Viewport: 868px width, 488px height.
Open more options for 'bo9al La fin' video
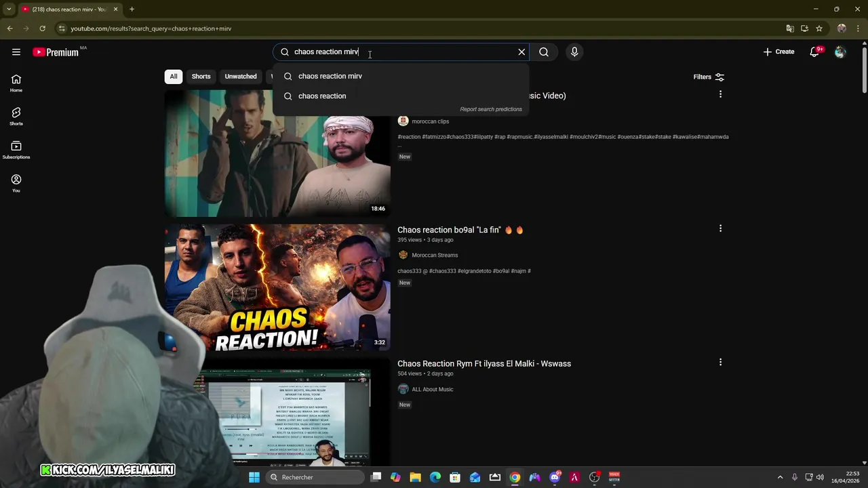[720, 228]
